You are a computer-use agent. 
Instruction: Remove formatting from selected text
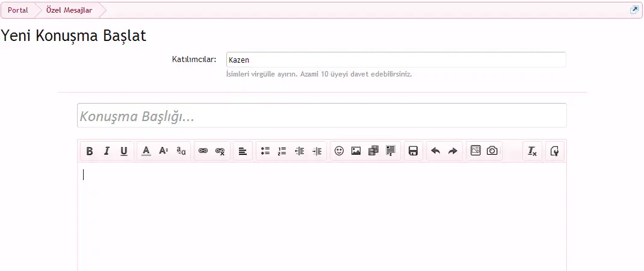coord(532,151)
